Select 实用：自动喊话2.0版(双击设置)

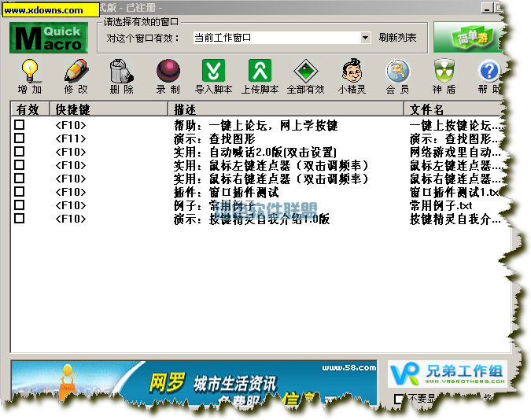(255, 152)
